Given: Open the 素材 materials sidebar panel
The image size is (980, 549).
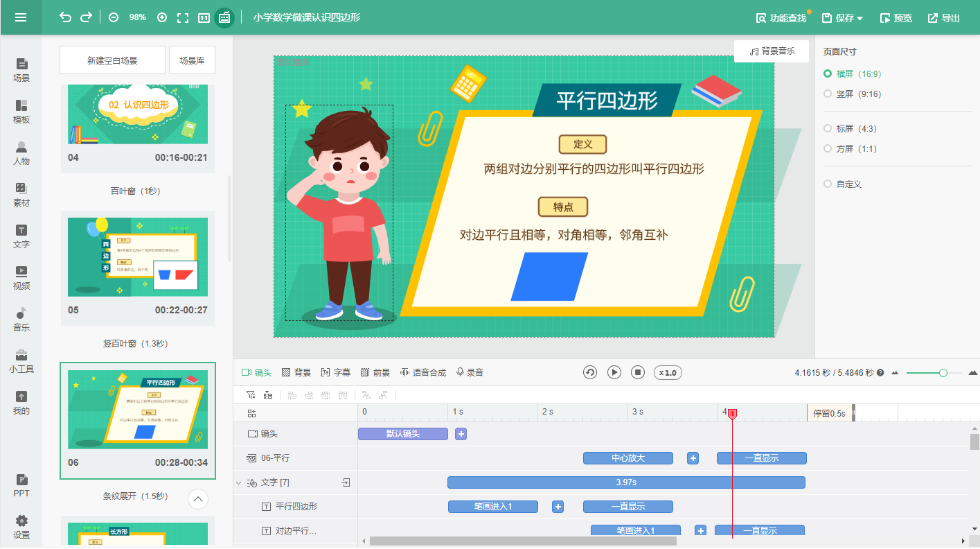Looking at the screenshot, I should pyautogui.click(x=21, y=194).
